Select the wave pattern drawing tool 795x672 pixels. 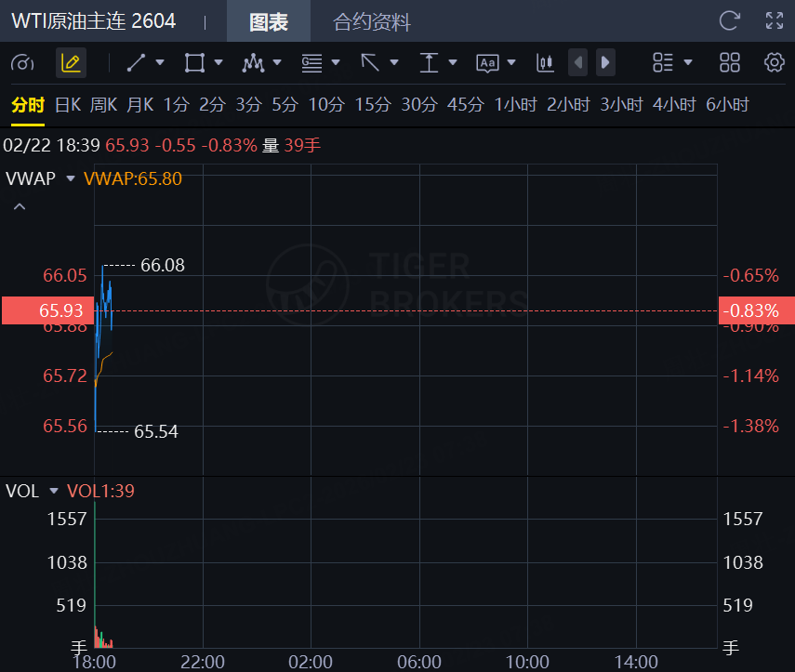[x=253, y=63]
